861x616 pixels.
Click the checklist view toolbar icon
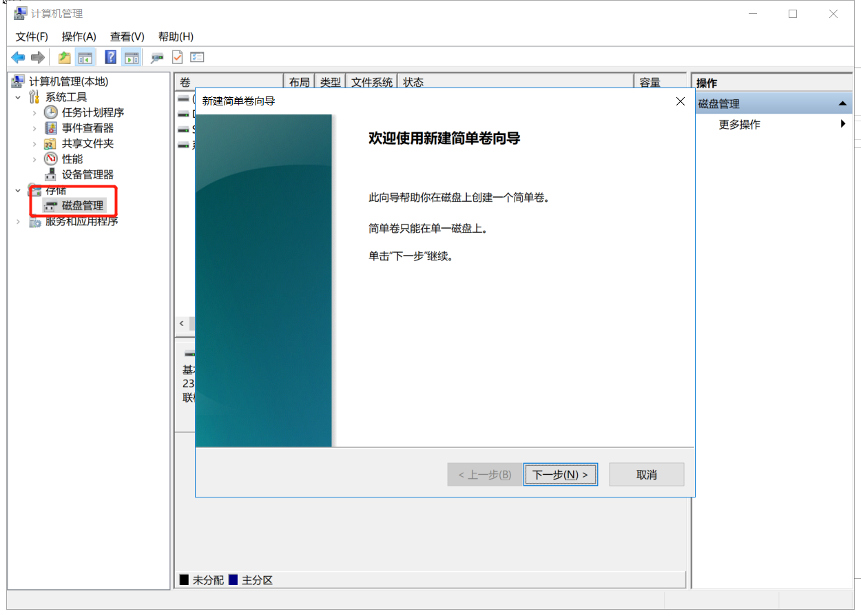tap(197, 57)
